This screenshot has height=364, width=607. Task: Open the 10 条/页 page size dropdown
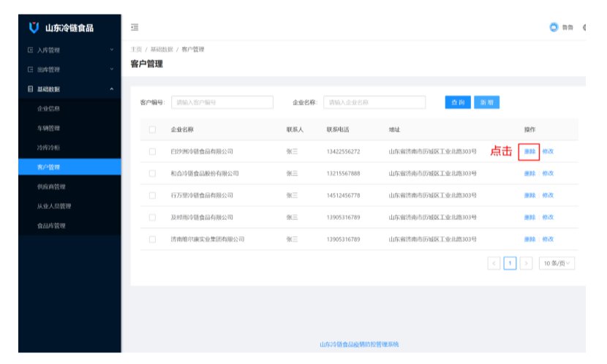pyautogui.click(x=557, y=262)
